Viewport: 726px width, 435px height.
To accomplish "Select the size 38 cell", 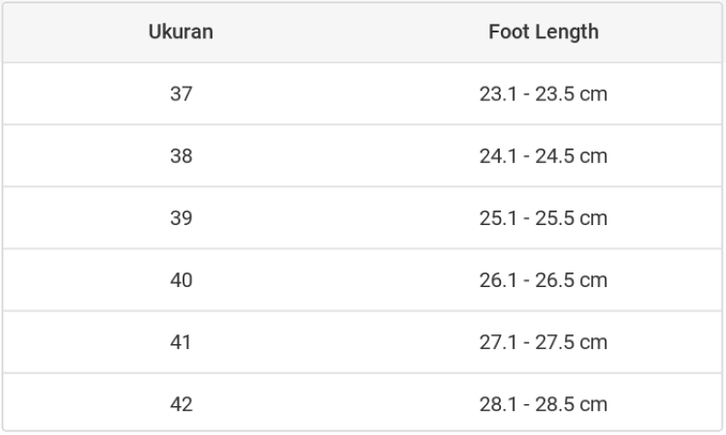I will coord(181,156).
